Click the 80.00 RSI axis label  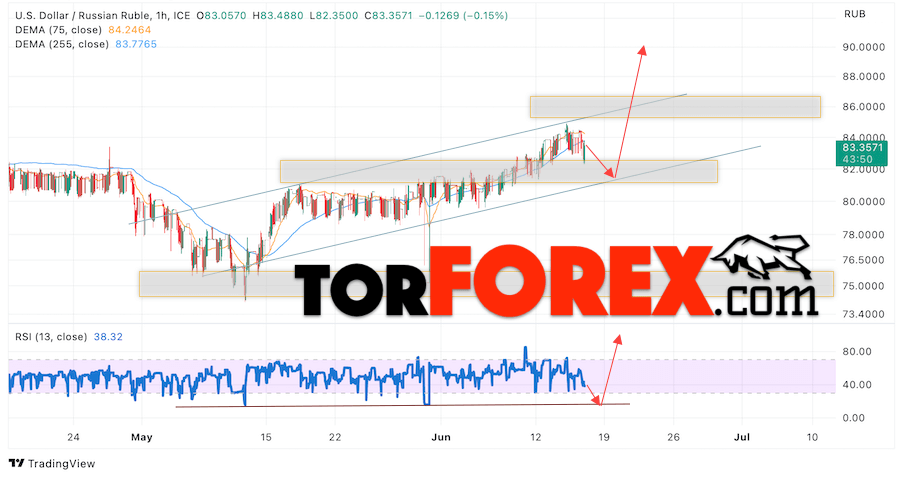pyautogui.click(x=857, y=352)
